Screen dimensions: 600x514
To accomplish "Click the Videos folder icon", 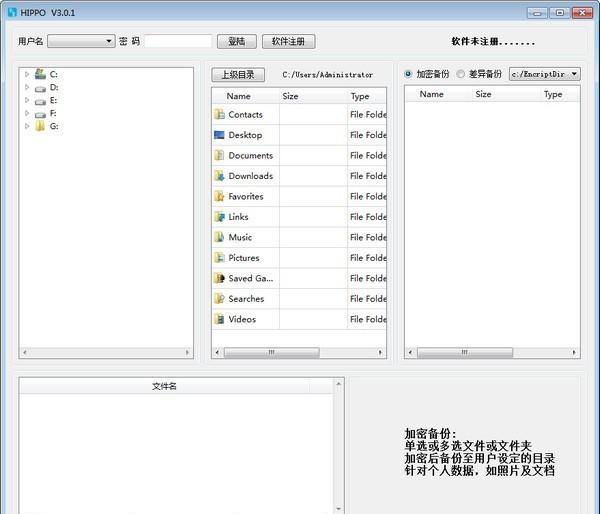I will (219, 319).
